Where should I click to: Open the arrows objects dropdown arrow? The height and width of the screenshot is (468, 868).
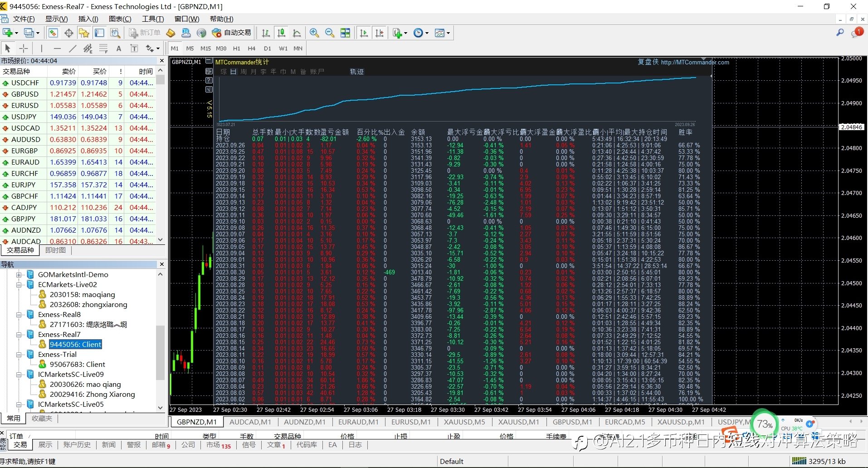click(x=158, y=49)
